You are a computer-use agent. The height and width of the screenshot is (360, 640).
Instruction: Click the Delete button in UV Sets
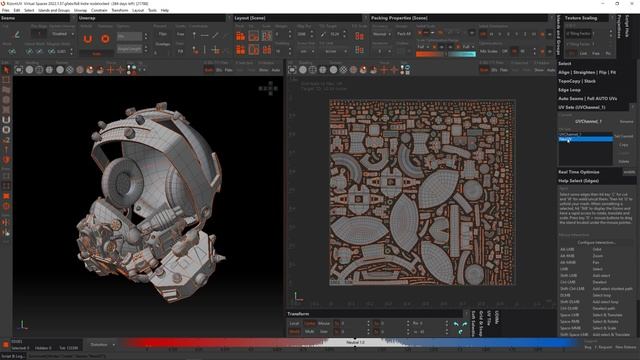[x=623, y=162]
